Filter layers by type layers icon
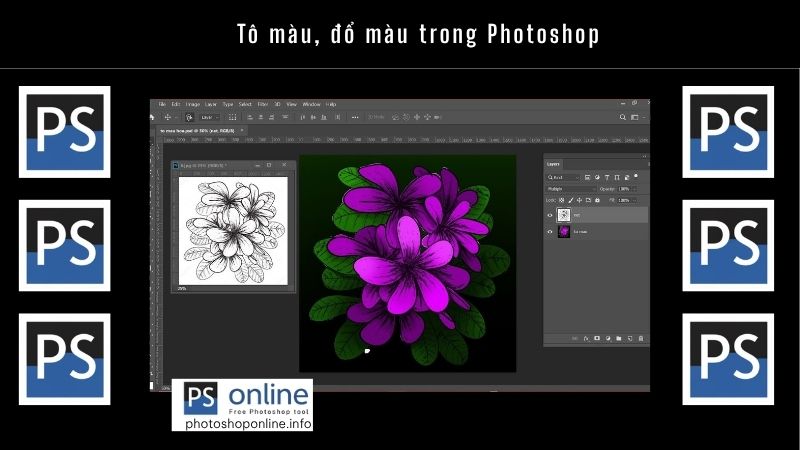800x450 pixels. [x=607, y=178]
